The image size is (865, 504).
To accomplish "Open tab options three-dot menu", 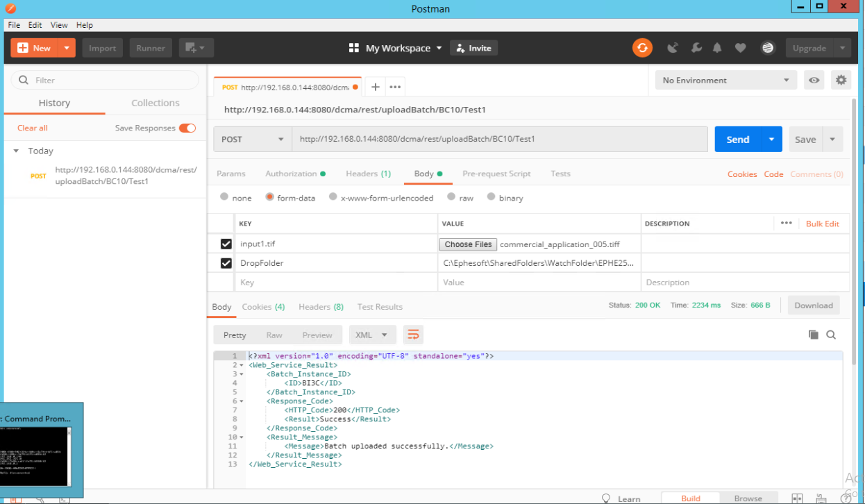I will tap(395, 87).
